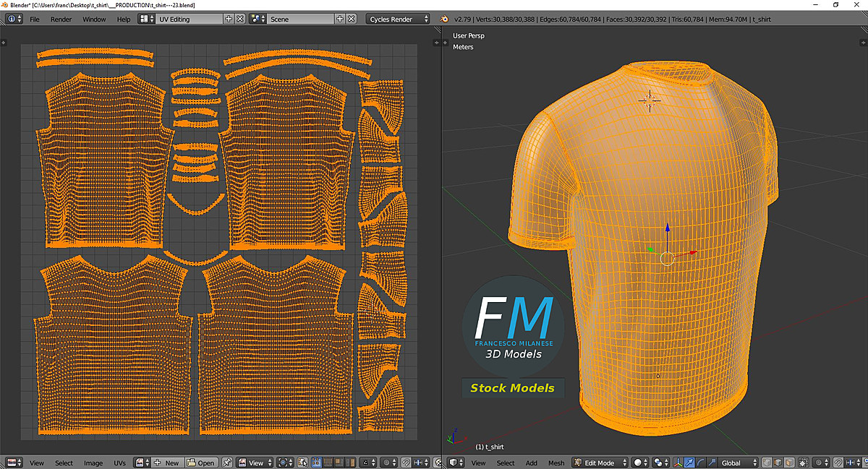Open the editor type selector for the UV editor

point(12,462)
